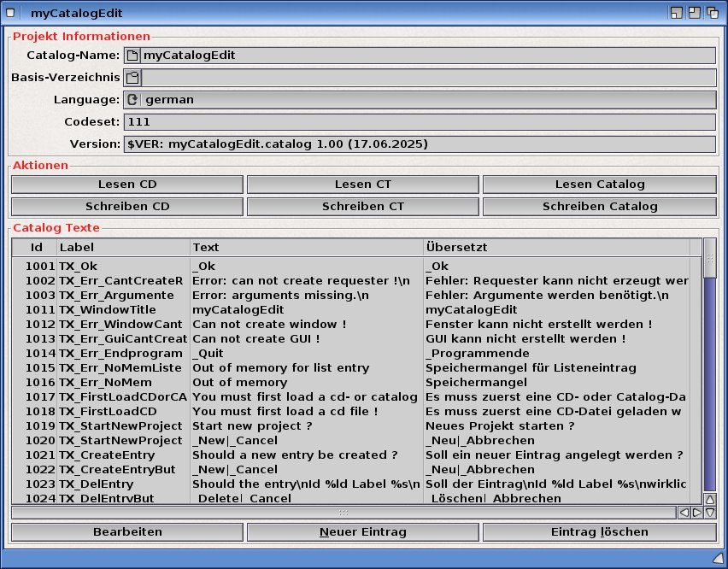Screen dimensions: 728x569
Task: Open drawer chooser icon beside Basis-Verzeichnis
Action: [x=132, y=78]
